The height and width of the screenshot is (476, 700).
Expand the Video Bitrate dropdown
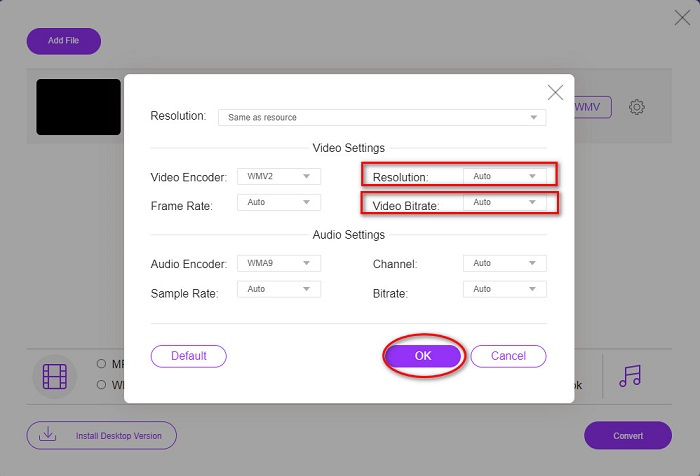tap(504, 203)
